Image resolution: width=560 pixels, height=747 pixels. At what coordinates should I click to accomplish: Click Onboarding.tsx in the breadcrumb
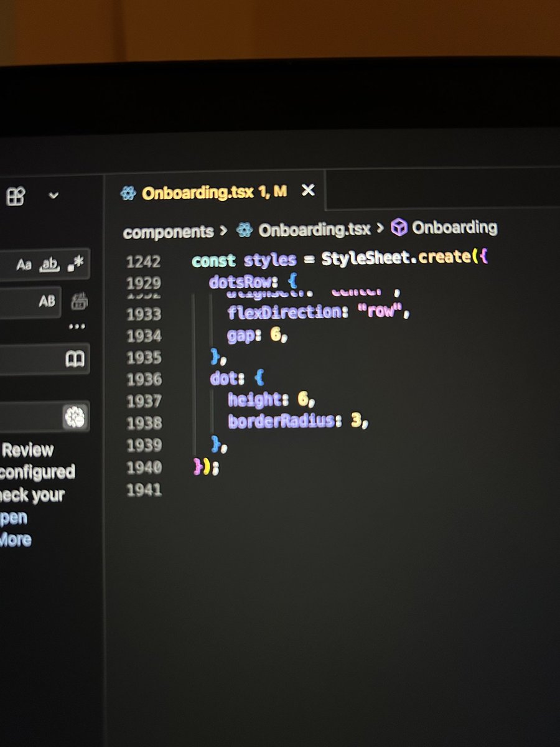[314, 230]
